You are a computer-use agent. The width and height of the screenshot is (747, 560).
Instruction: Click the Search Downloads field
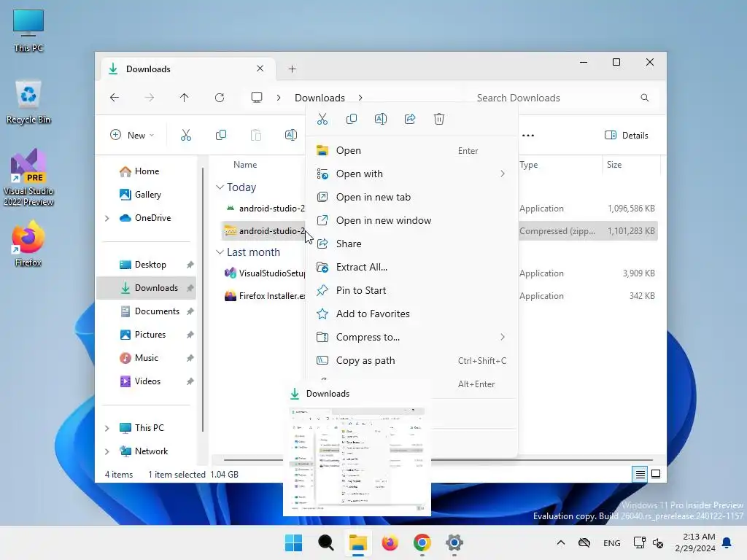pos(562,98)
